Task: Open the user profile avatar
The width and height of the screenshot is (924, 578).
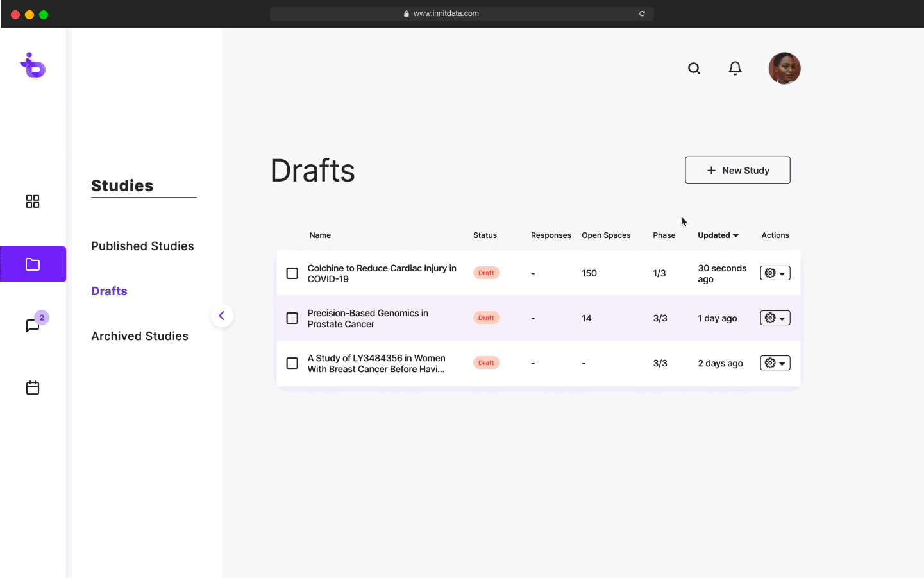Action: point(784,69)
